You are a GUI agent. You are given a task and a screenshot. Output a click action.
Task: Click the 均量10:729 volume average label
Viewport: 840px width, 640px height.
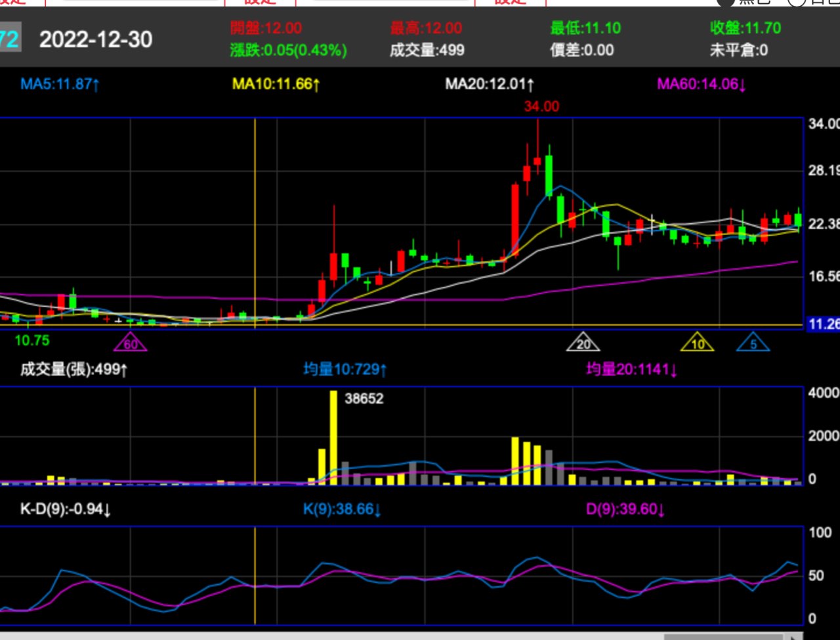(x=345, y=370)
